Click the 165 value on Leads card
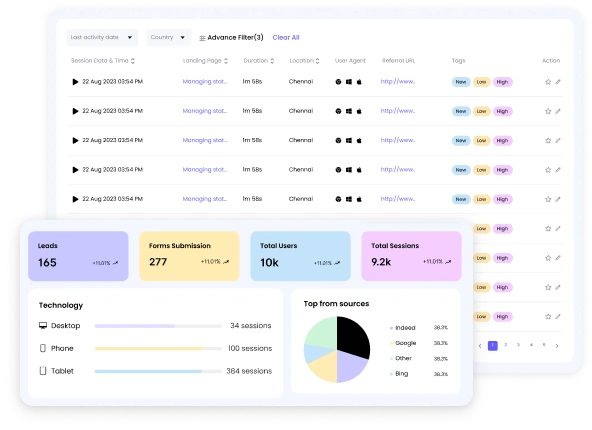The width and height of the screenshot is (592, 430). (x=47, y=262)
